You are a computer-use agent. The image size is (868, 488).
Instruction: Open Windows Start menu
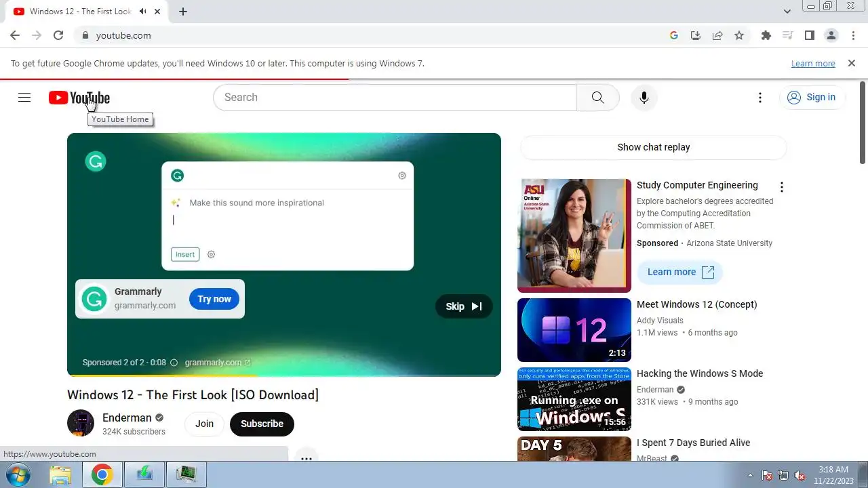[17, 475]
